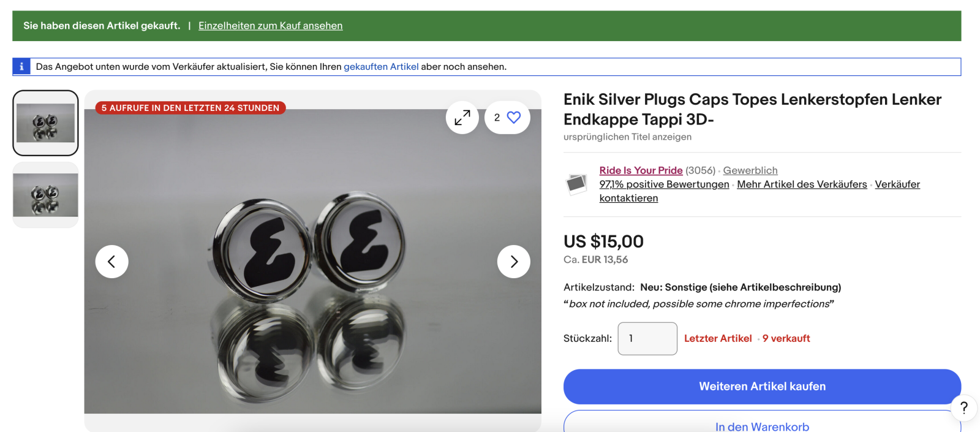Open the 'gekauften Artikel' link
Viewport: 980px width, 432px height.
(x=381, y=67)
